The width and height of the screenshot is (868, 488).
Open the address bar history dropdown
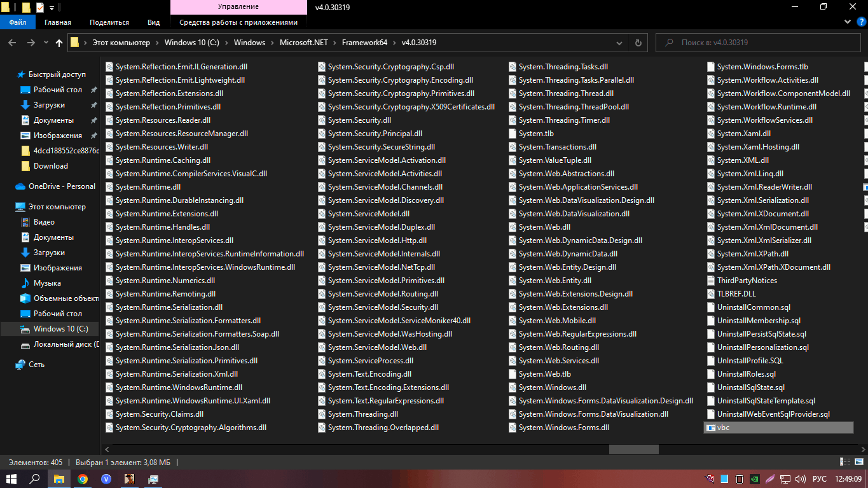(x=620, y=43)
